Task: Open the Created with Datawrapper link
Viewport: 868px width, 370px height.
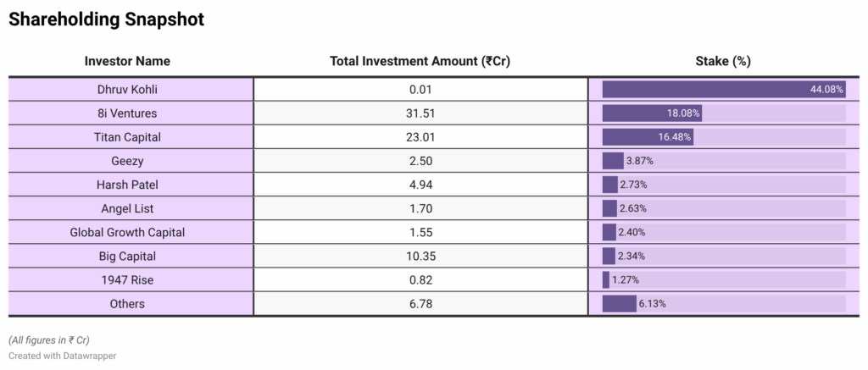Action: (x=63, y=356)
